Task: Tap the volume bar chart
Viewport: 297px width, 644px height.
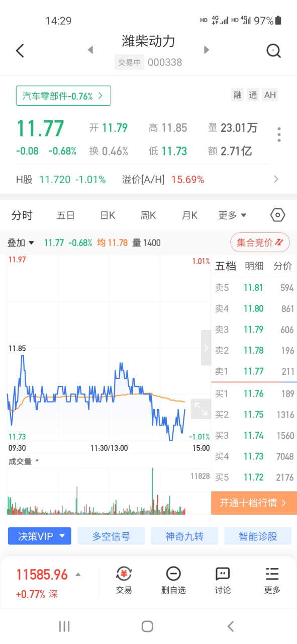Action: (109, 491)
